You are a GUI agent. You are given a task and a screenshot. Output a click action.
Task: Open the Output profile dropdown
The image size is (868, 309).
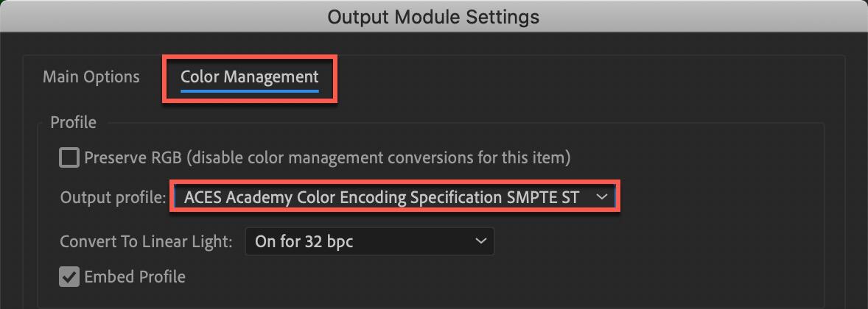[394, 197]
